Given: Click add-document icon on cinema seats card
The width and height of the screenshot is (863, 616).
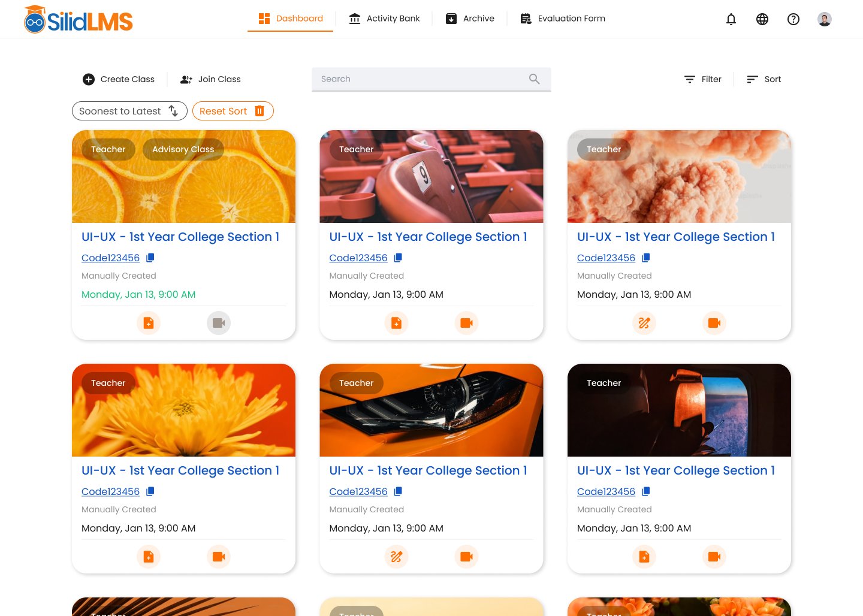Looking at the screenshot, I should 396,323.
